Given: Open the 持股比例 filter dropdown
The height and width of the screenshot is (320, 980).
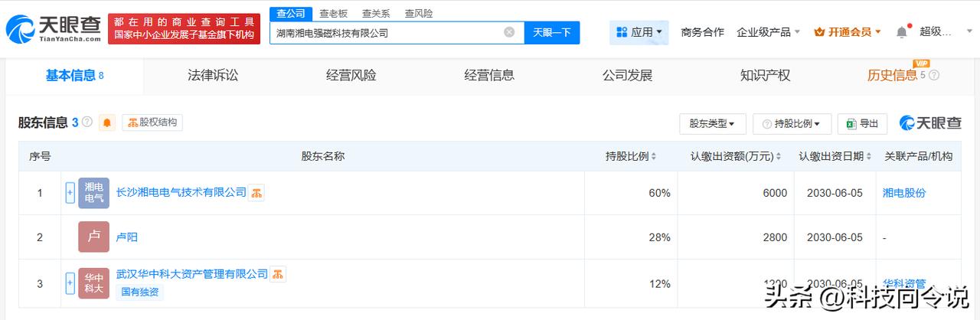Looking at the screenshot, I should click(x=792, y=123).
